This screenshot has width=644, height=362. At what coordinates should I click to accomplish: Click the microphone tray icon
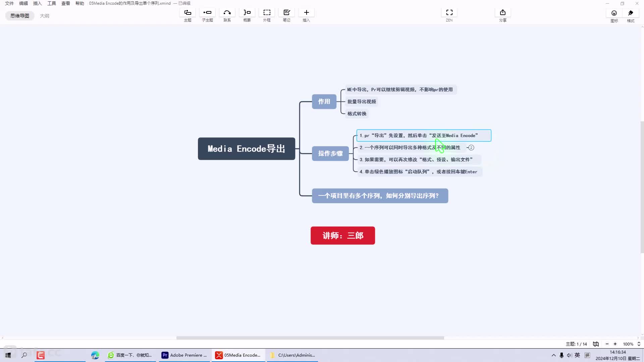point(561,355)
